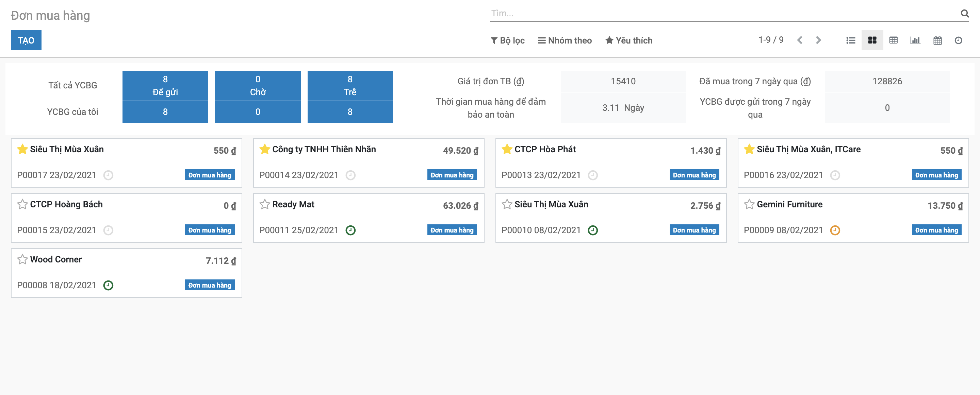Open the pivot table view

point(894,40)
